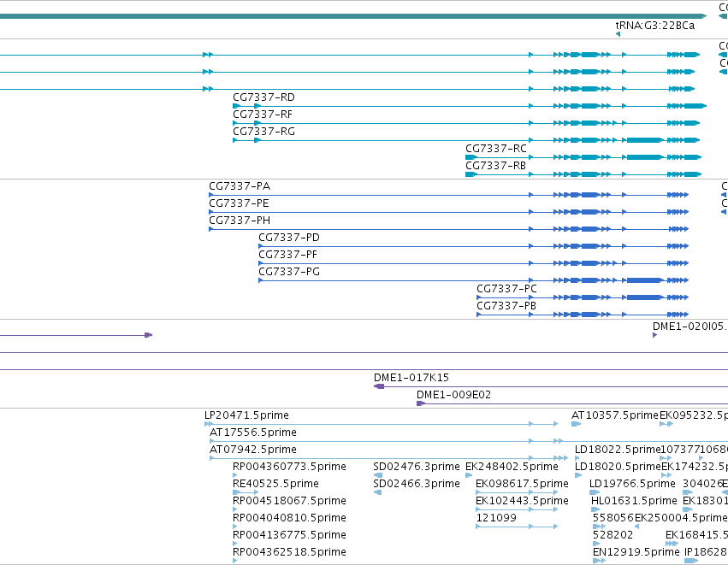Click the first exon block of CG7337-RB

click(471, 174)
